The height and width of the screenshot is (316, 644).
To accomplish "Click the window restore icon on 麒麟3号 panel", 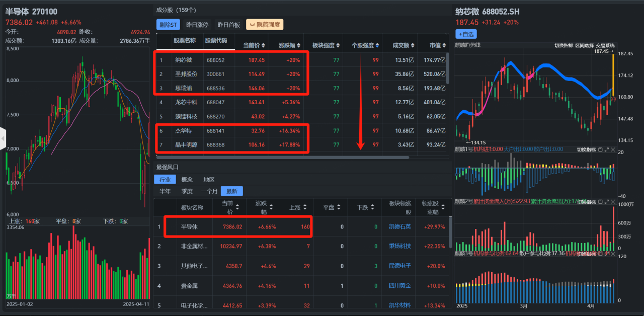I will pos(600,254).
